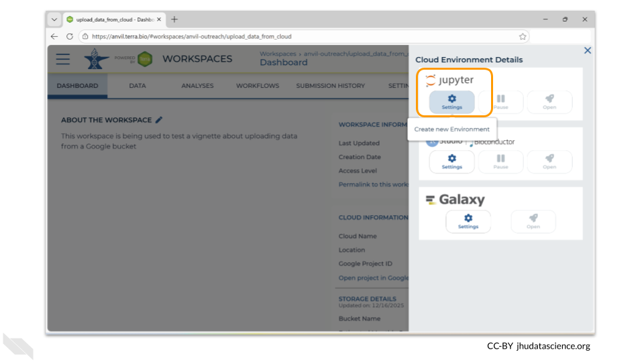Pause the RStudio environment
Image resolution: width=644 pixels, height=362 pixels.
tap(500, 162)
